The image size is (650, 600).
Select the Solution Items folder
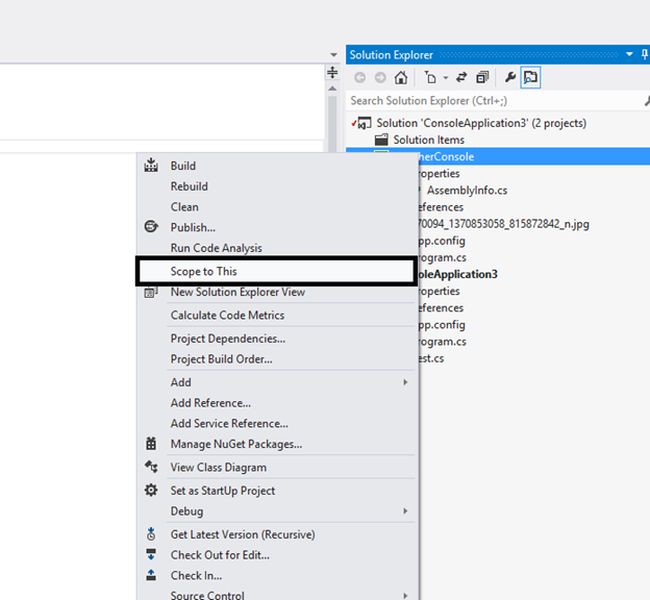pyautogui.click(x=429, y=140)
